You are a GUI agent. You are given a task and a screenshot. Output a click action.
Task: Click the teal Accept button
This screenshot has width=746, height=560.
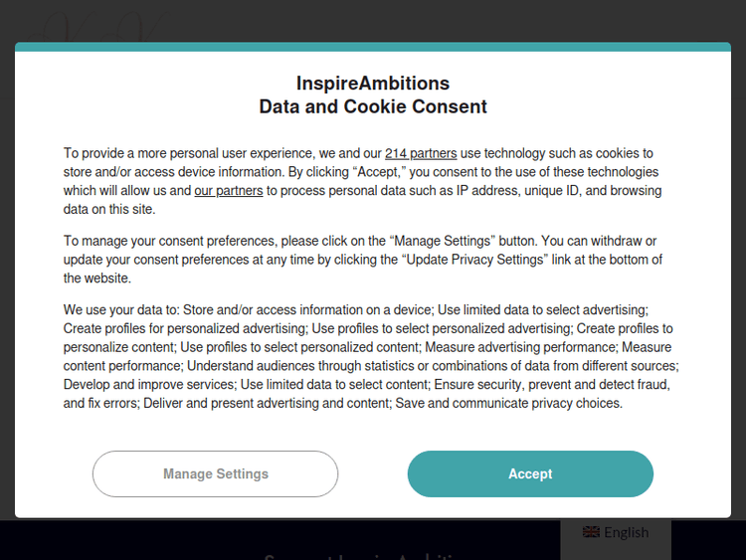coord(530,473)
